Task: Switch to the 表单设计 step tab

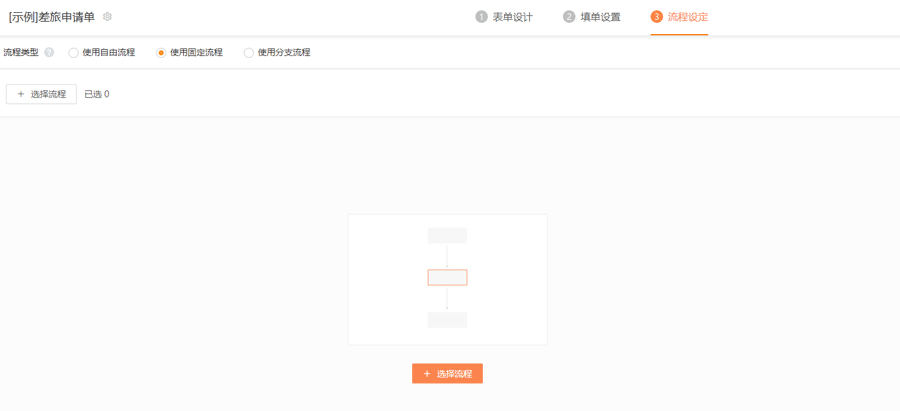Action: tap(504, 17)
